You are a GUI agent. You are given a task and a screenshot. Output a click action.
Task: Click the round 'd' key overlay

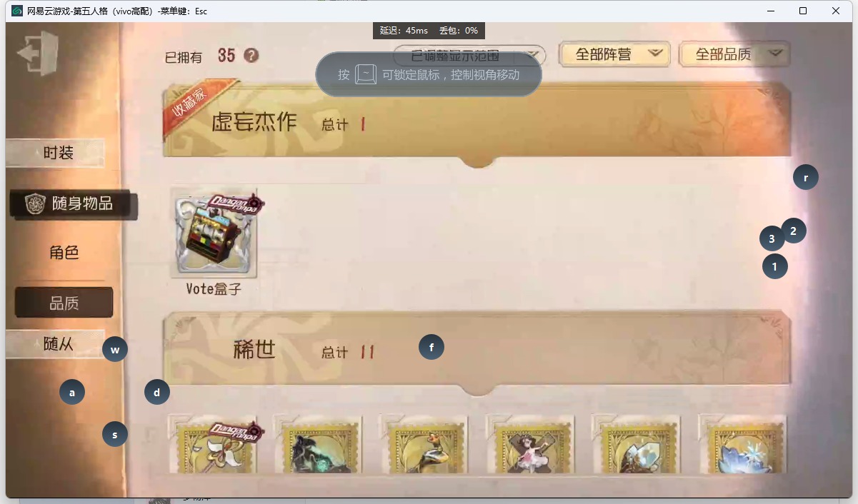pyautogui.click(x=157, y=392)
